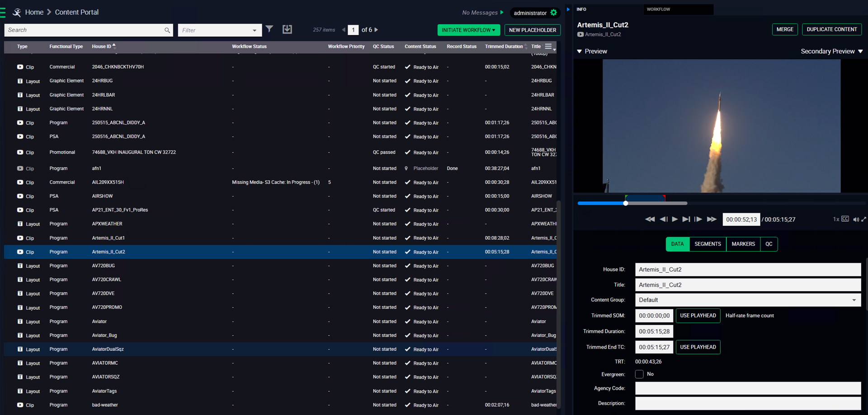The height and width of the screenshot is (415, 868).
Task: Open the Secondary Preview dropdown
Action: (832, 51)
